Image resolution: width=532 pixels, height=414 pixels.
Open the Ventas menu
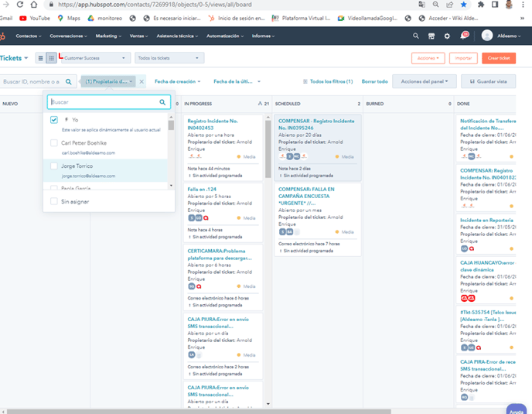click(138, 36)
